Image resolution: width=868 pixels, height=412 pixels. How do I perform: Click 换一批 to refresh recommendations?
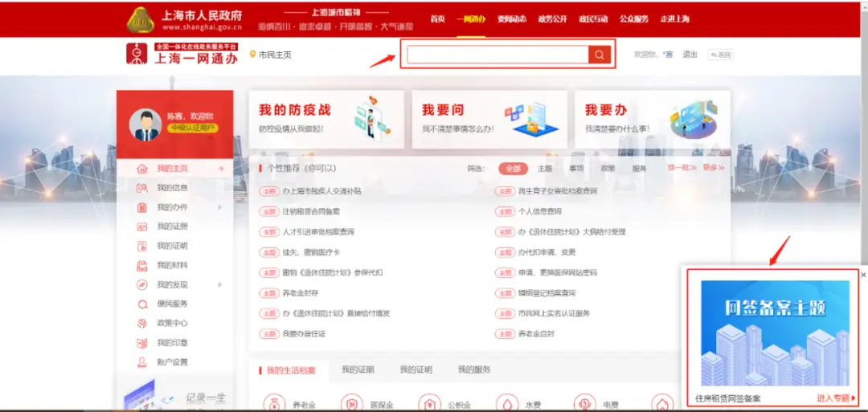(x=682, y=168)
